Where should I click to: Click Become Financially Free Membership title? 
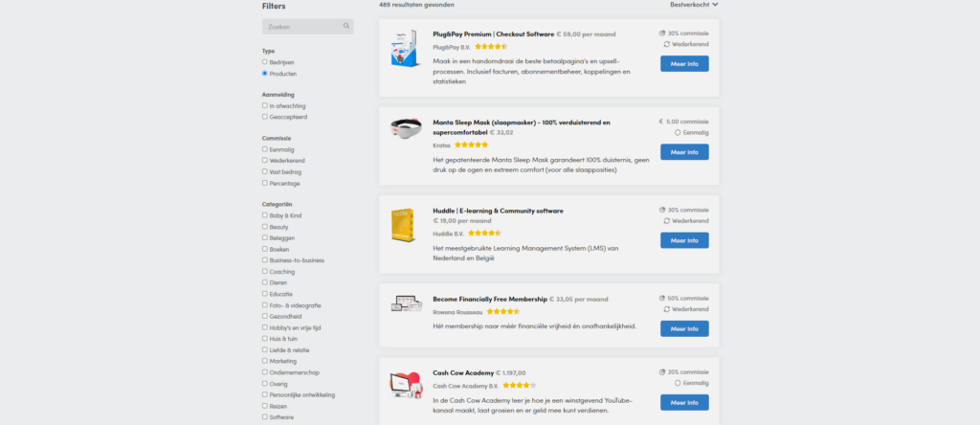pyautogui.click(x=490, y=300)
